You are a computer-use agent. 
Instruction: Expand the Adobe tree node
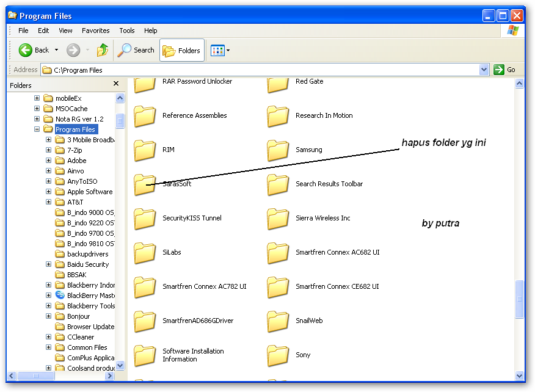tap(48, 161)
